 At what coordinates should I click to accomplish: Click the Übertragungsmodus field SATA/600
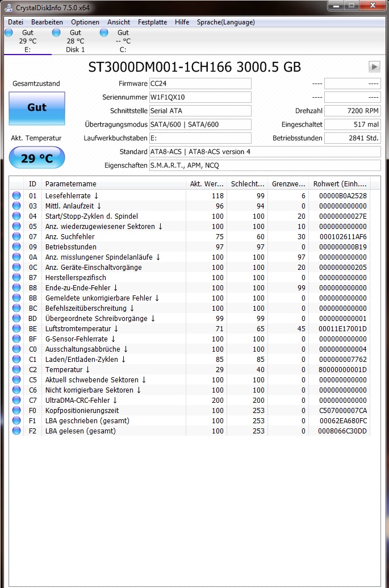point(200,124)
